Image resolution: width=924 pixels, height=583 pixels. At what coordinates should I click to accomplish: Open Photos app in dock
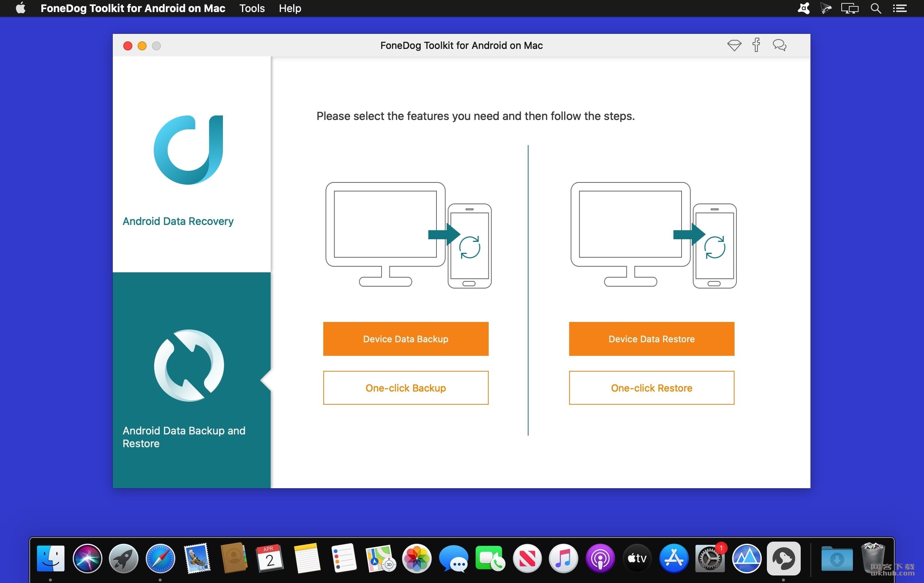417,558
